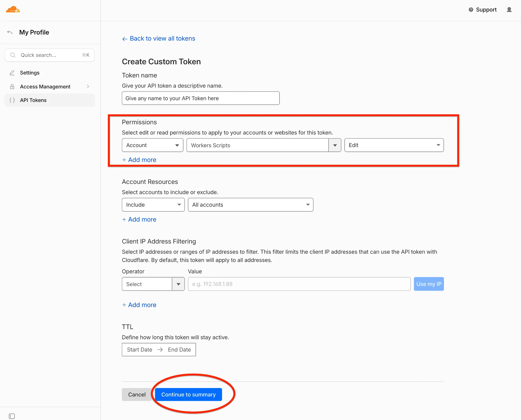Viewport: 521px width, 420px height.
Task: Click the arrow between Start Date and End Date
Action: (160, 350)
